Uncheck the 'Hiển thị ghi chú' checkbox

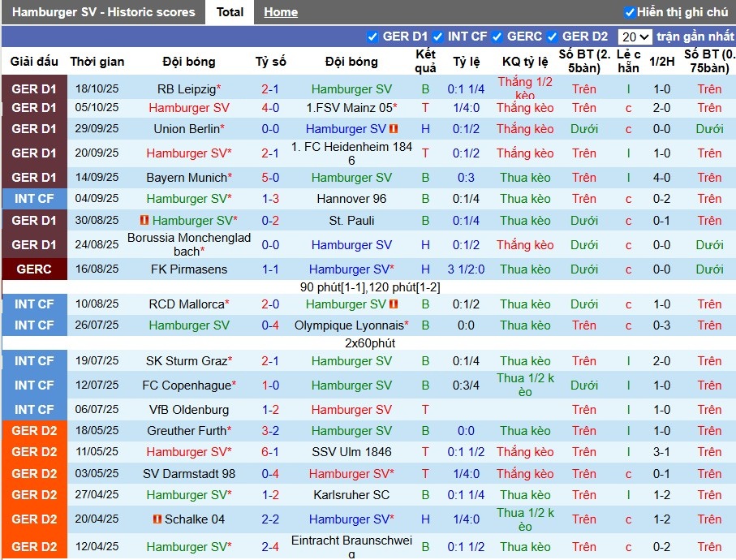(629, 12)
